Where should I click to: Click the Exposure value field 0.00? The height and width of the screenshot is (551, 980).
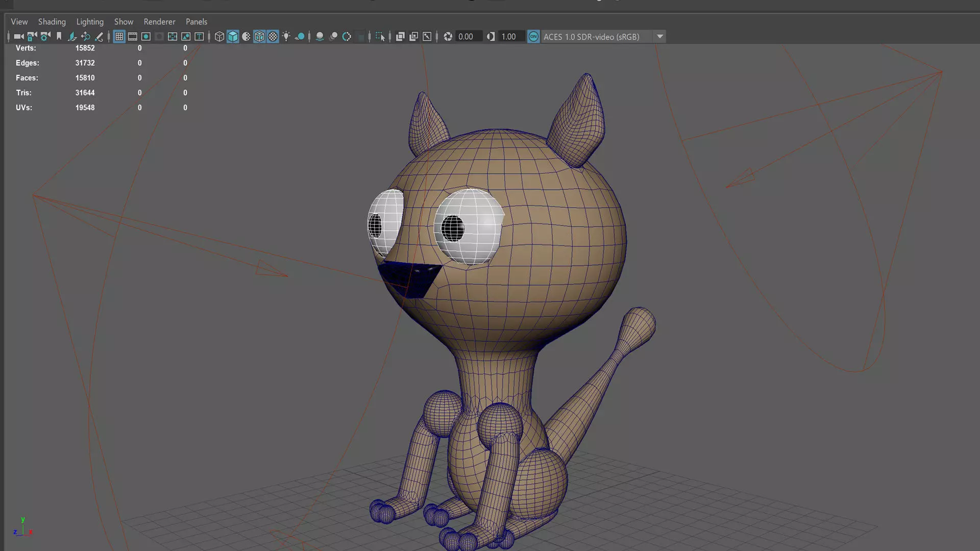[x=469, y=37]
